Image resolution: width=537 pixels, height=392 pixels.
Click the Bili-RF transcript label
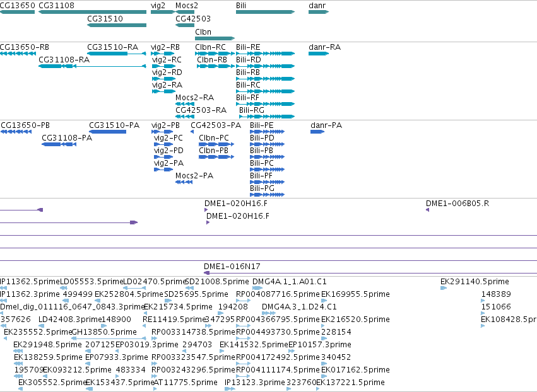pyautogui.click(x=247, y=98)
